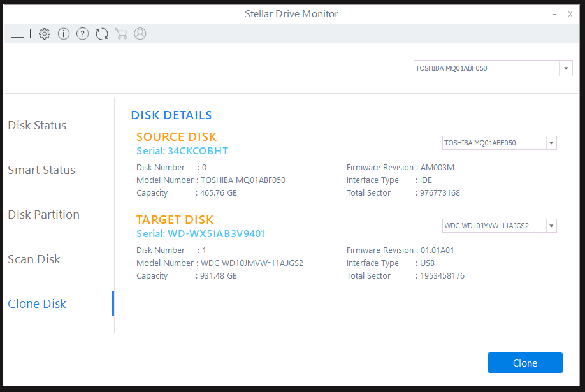The width and height of the screenshot is (585, 392).
Task: Minimize the Stellar Drive Monitor window
Action: click(x=552, y=13)
